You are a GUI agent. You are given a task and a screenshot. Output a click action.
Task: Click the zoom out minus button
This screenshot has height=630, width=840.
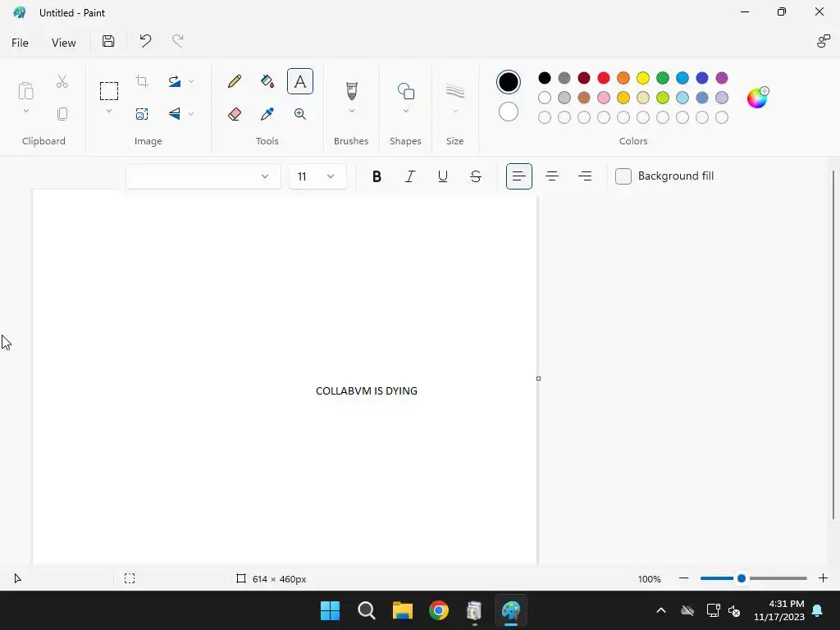(x=683, y=578)
